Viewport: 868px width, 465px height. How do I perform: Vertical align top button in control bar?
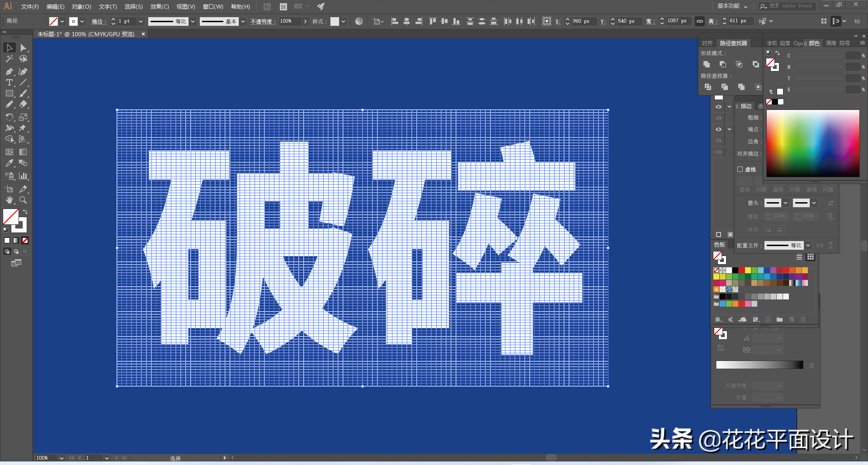(x=433, y=21)
